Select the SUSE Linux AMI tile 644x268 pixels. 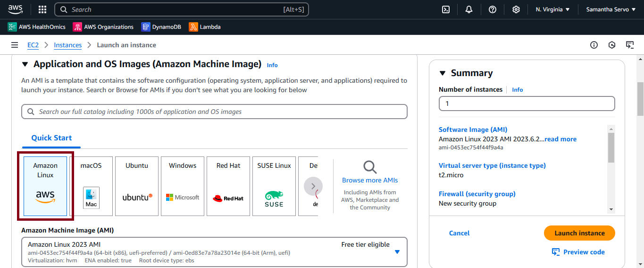[274, 186]
